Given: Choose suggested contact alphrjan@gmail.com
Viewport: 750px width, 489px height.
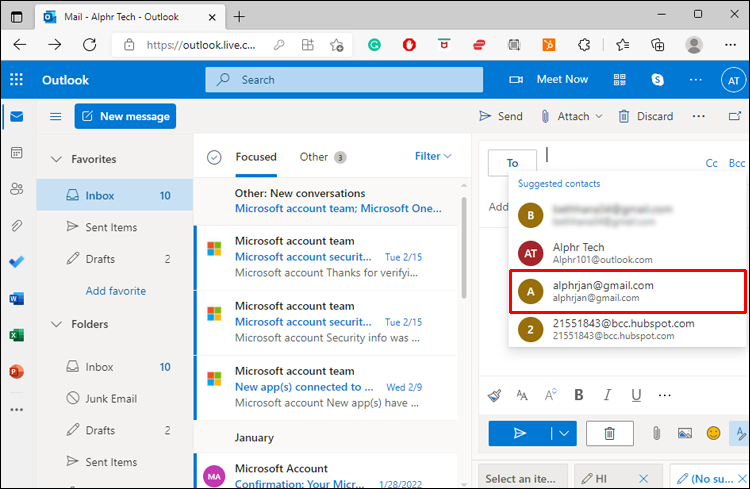Looking at the screenshot, I should (628, 291).
